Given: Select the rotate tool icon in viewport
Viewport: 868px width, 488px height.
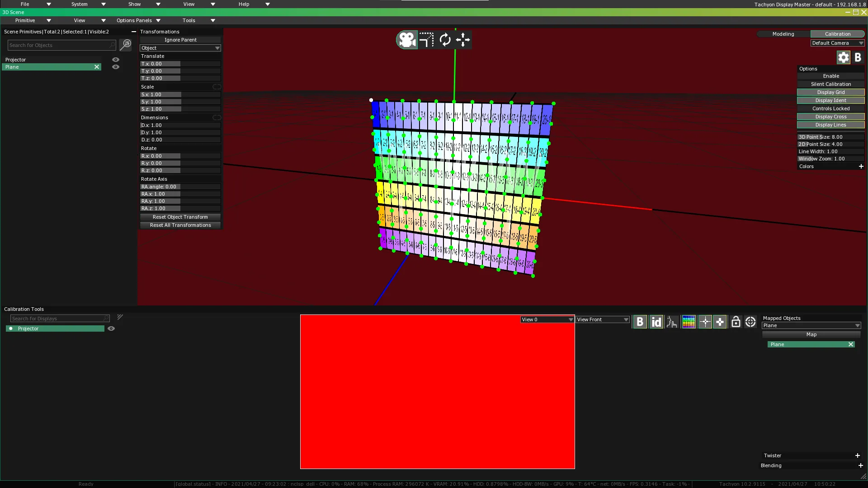Looking at the screenshot, I should [x=445, y=40].
